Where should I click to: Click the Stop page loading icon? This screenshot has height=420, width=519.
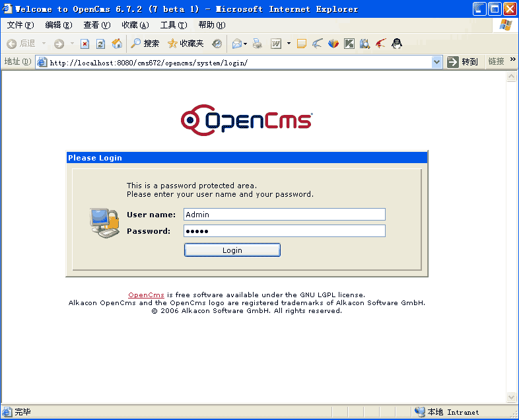(x=85, y=44)
